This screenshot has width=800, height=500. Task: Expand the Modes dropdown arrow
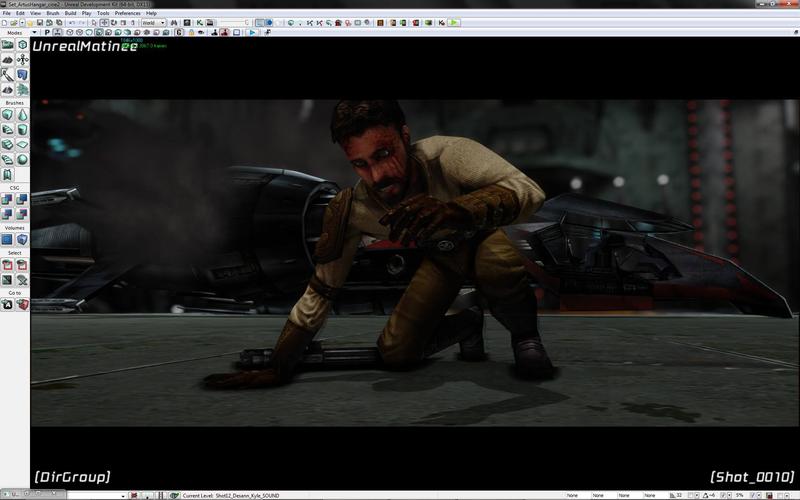(x=35, y=33)
